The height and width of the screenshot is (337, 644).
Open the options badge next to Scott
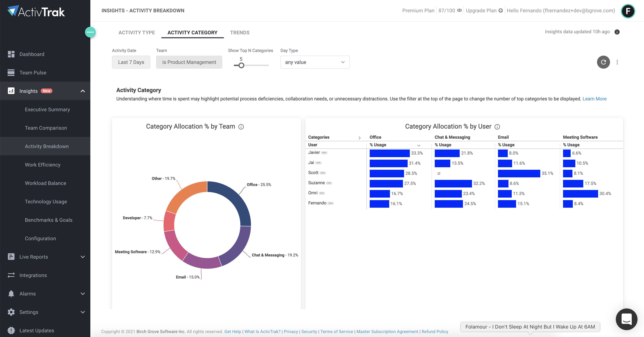[323, 173]
